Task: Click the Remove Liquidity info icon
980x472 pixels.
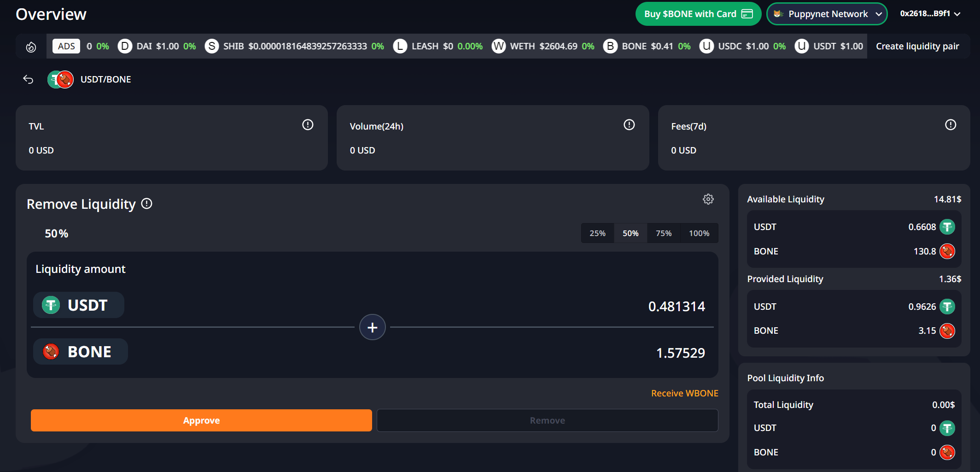Action: pos(146,204)
